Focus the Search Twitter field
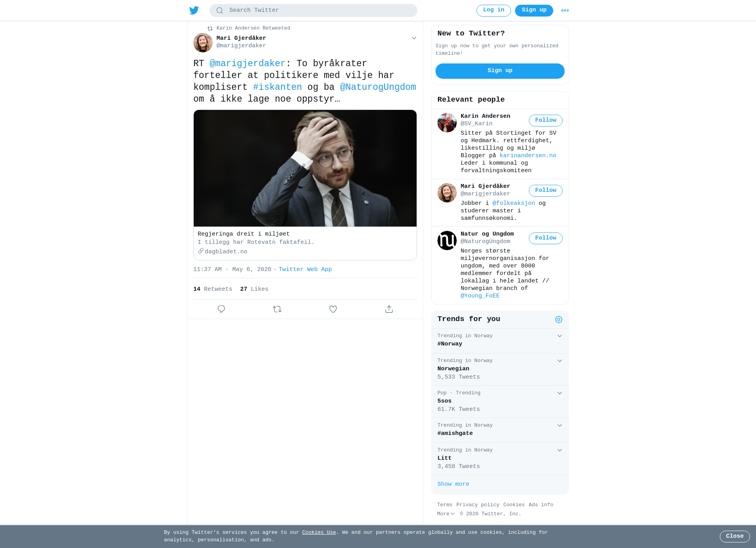The image size is (756, 548). 313,11
